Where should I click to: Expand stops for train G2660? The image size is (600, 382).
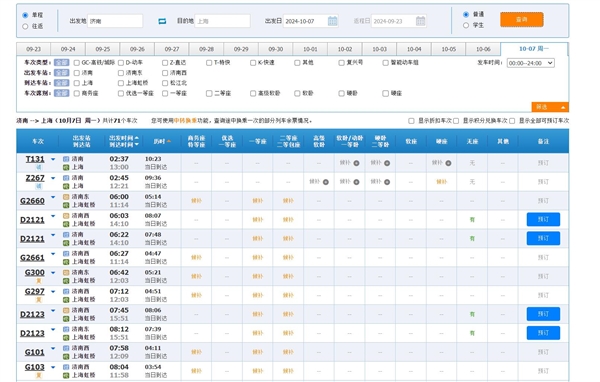(53, 197)
